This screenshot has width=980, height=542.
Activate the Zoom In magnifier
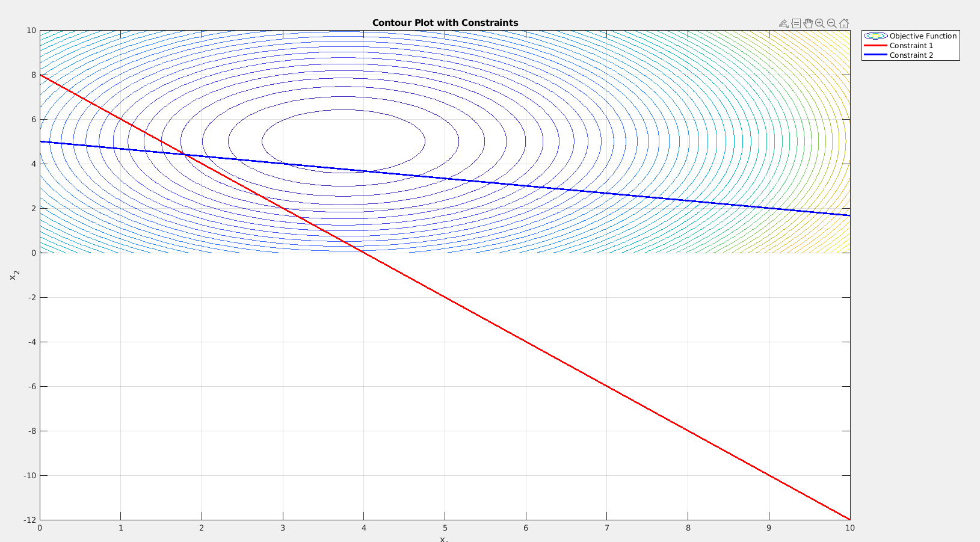point(820,23)
